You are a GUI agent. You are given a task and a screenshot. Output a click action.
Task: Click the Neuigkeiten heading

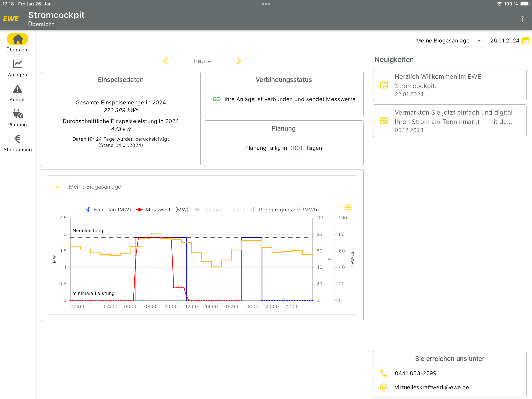(x=394, y=59)
